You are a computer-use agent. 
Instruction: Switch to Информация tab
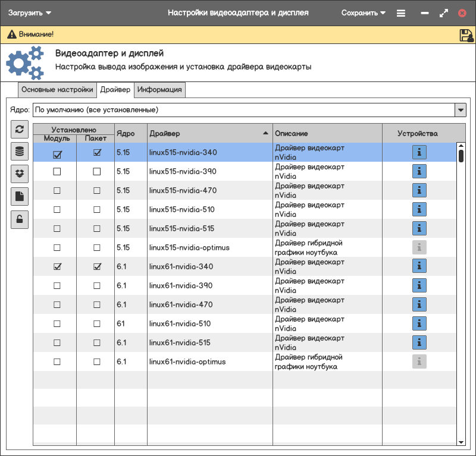pyautogui.click(x=159, y=90)
